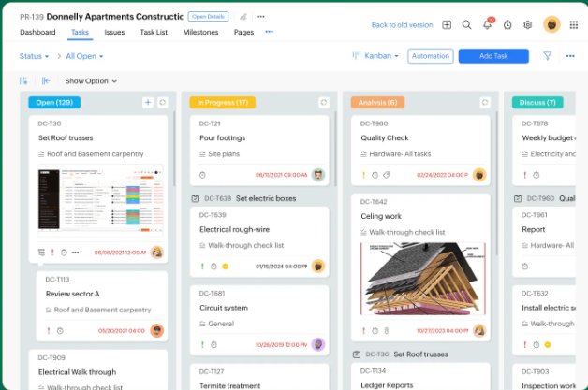Switch to the Pages tab
The image size is (588, 390).
(243, 32)
